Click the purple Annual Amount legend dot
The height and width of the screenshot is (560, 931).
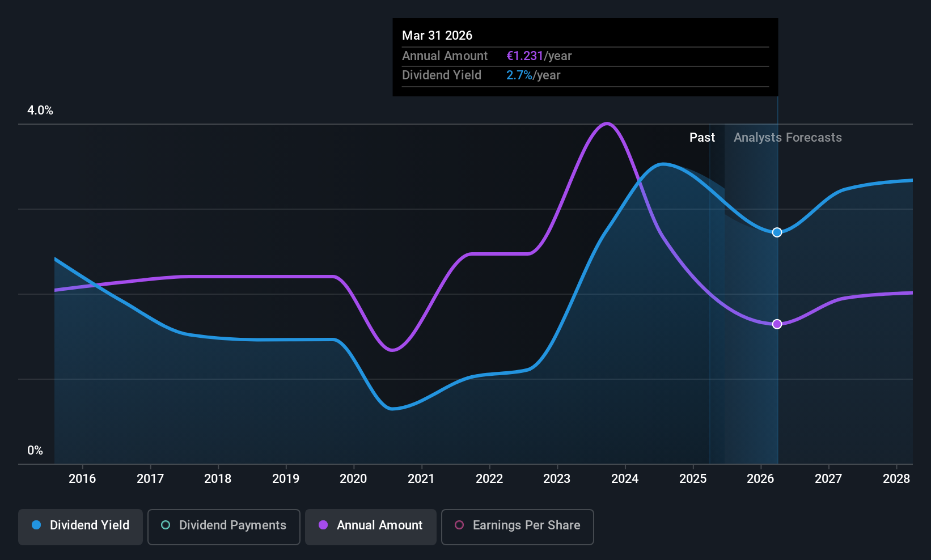[323, 525]
